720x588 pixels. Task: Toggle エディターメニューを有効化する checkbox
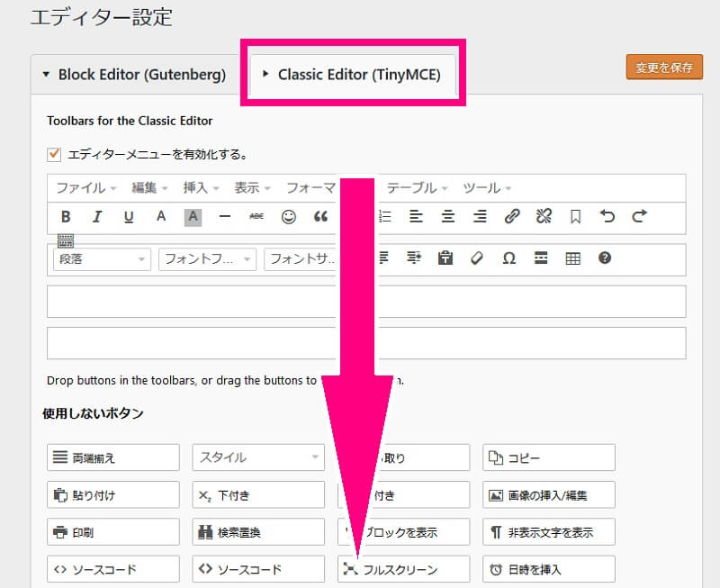54,154
